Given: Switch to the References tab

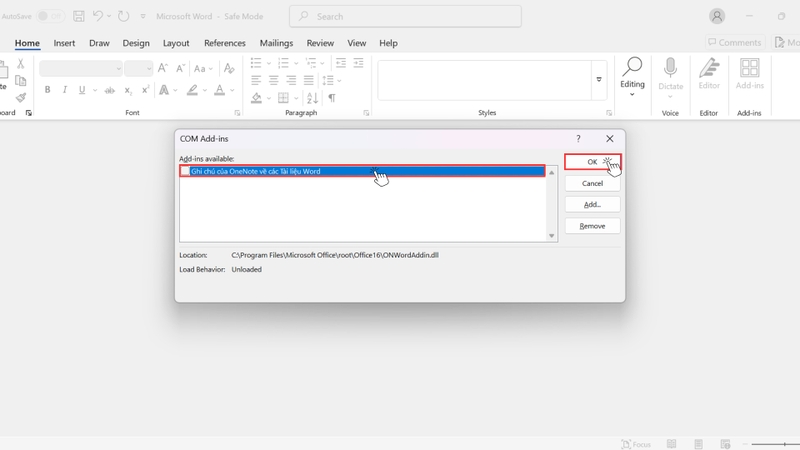Looking at the screenshot, I should tap(224, 43).
